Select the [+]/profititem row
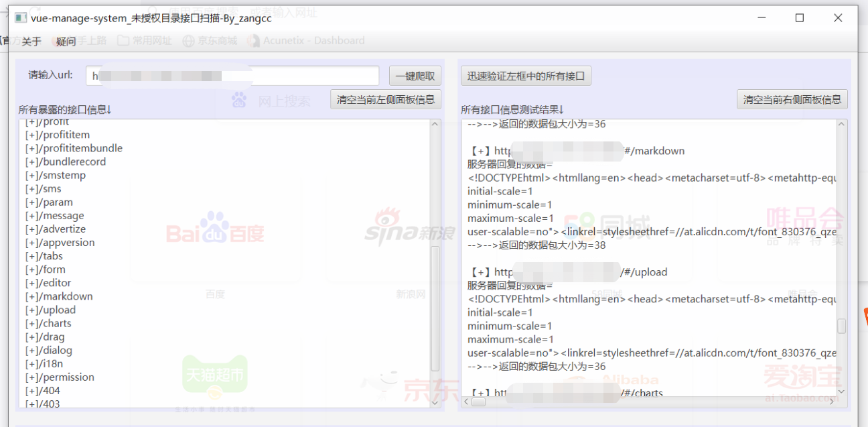The image size is (868, 427). point(58,135)
